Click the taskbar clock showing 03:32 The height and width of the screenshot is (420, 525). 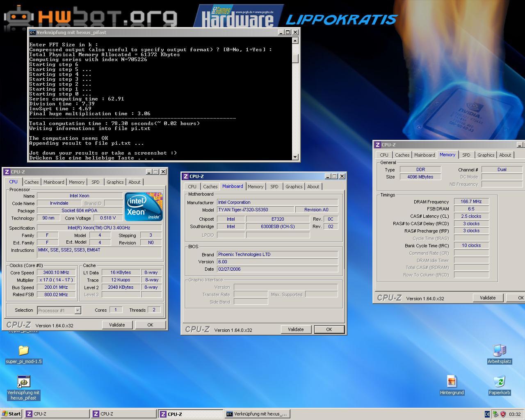click(515, 414)
